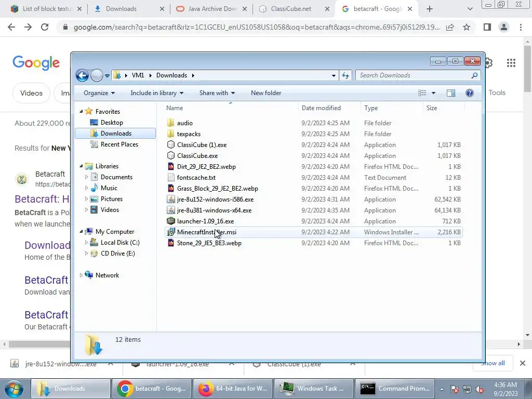Select the fontscache.txt file icon

170,178
